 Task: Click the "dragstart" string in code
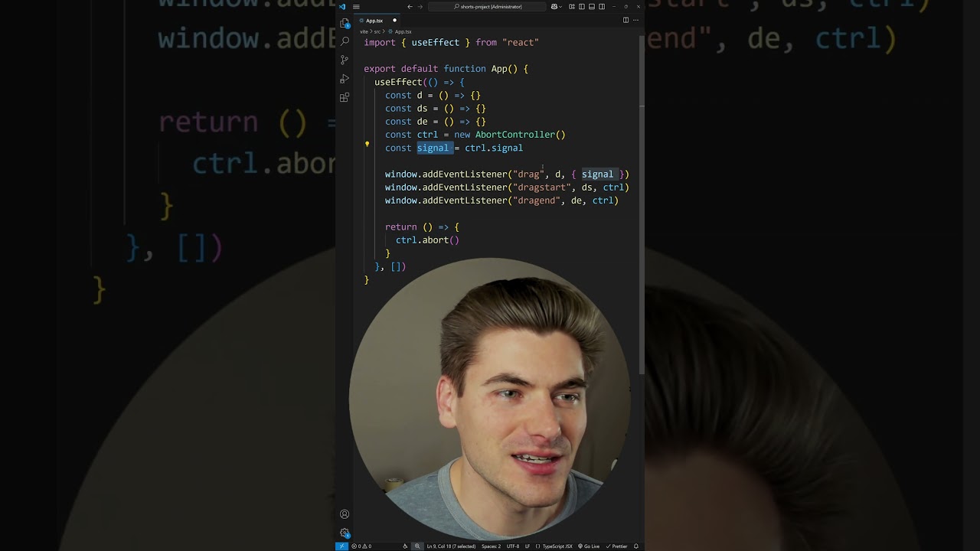point(541,187)
